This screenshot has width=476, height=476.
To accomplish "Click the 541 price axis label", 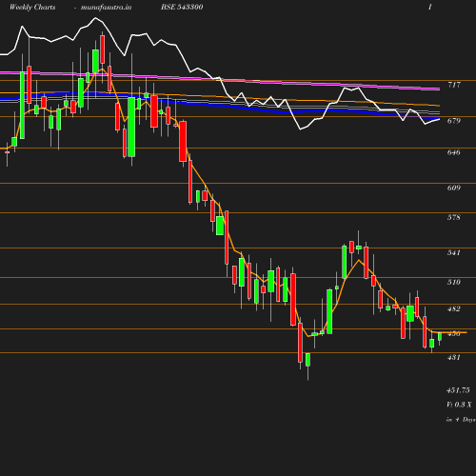I will point(454,252).
